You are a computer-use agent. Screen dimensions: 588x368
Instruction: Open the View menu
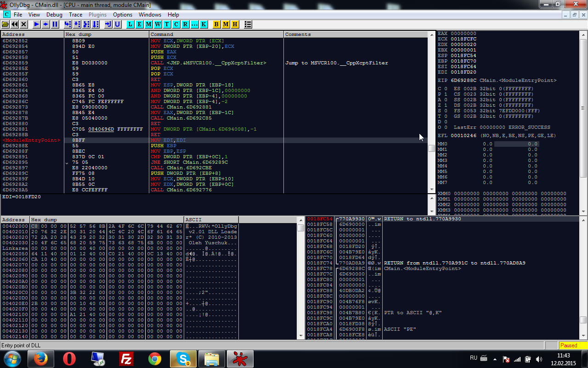pos(34,15)
